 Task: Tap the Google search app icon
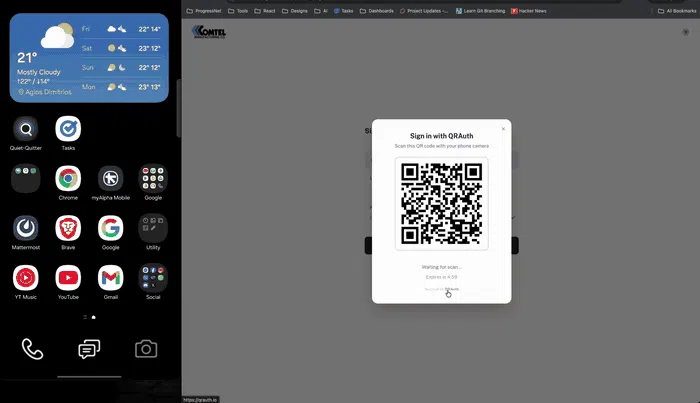coord(111,229)
